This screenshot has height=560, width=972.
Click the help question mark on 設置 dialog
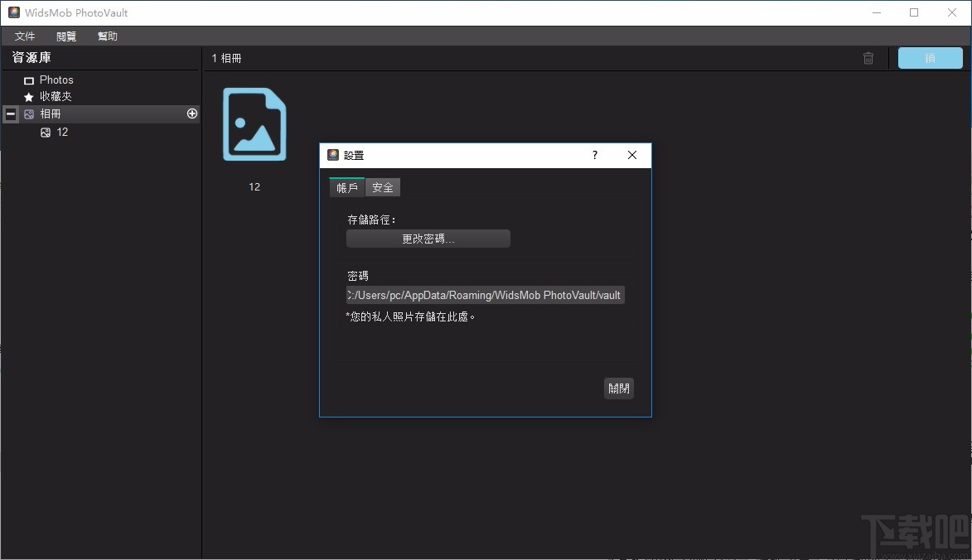[594, 155]
